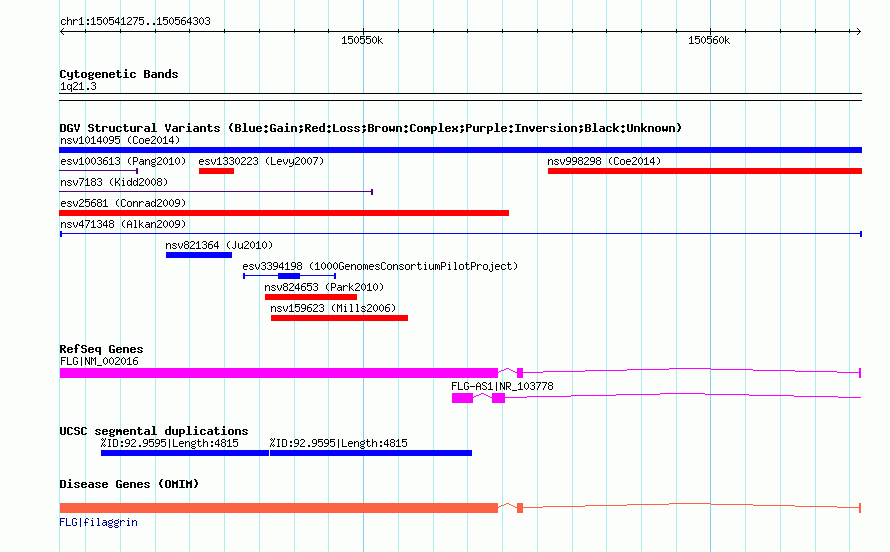Click the ruler's right arrow end
Viewport: 890px width, 552px height.
click(x=859, y=32)
